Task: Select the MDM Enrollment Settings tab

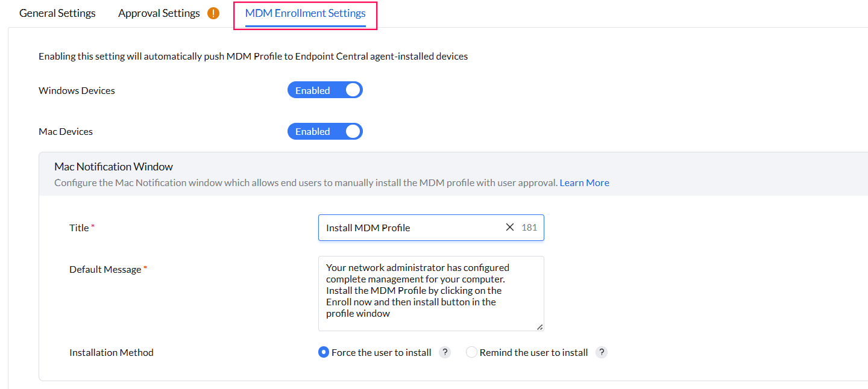Action: pyautogui.click(x=305, y=13)
